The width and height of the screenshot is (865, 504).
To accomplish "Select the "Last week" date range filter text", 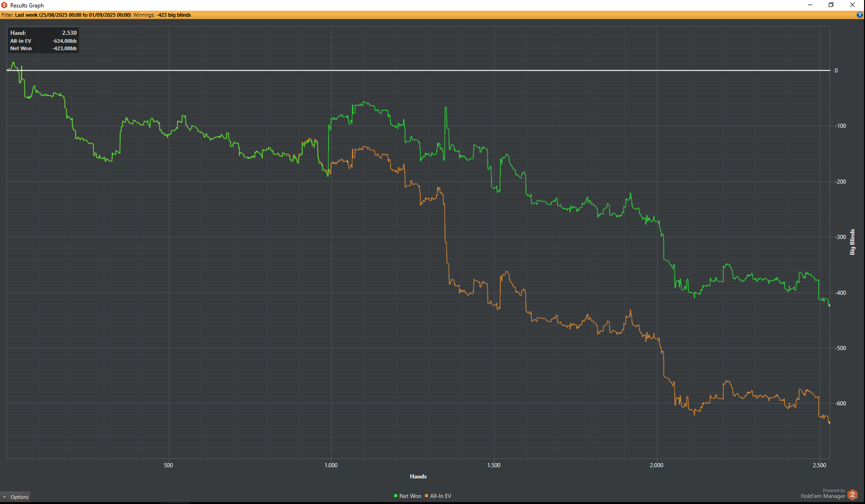I will pyautogui.click(x=73, y=15).
